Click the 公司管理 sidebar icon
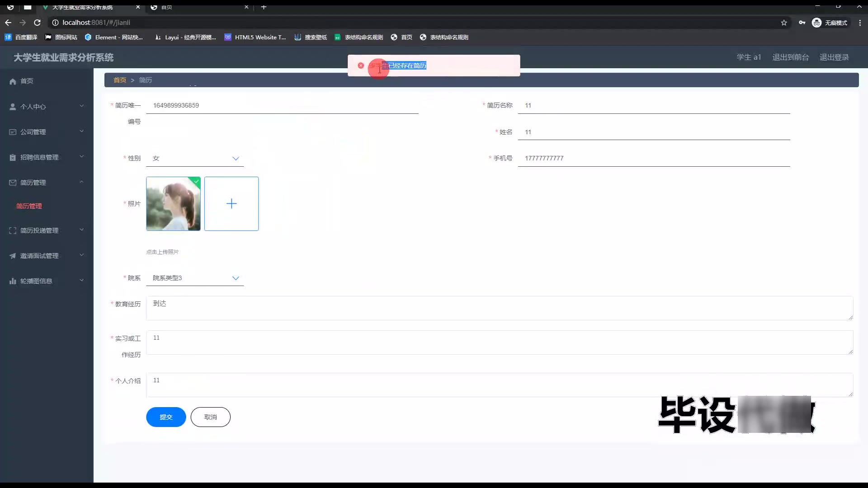 pyautogui.click(x=13, y=132)
